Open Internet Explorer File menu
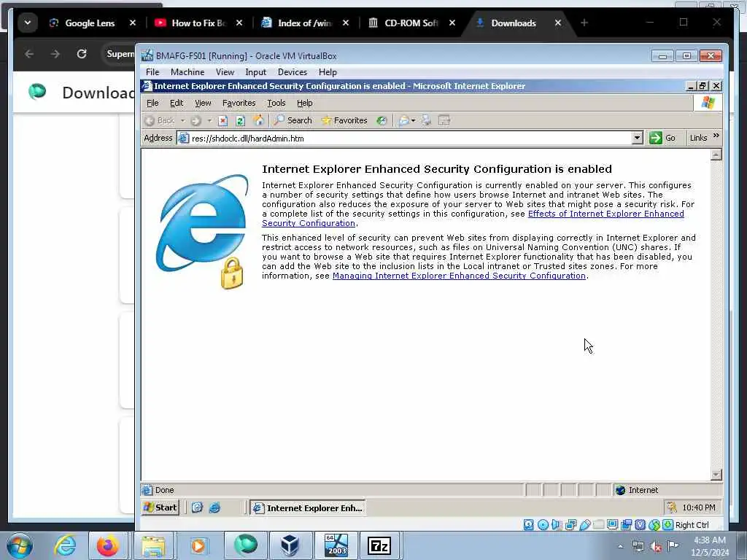This screenshot has height=560, width=747. pos(152,103)
